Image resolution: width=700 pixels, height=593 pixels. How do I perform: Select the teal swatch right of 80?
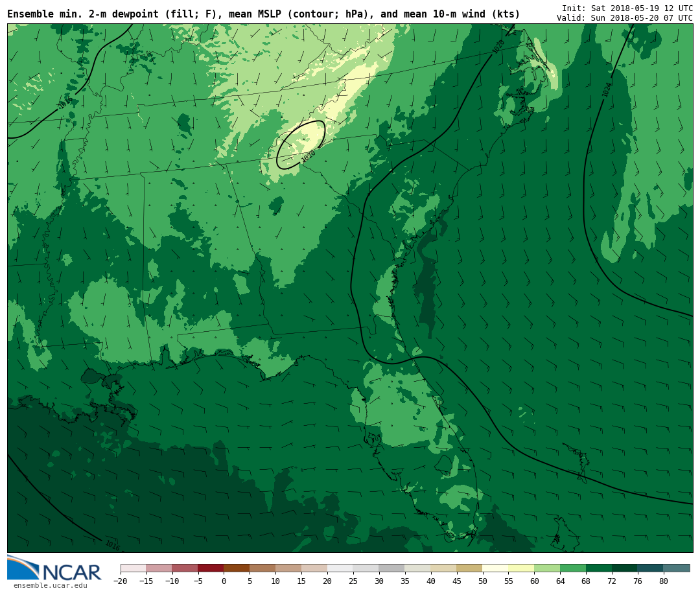click(676, 568)
